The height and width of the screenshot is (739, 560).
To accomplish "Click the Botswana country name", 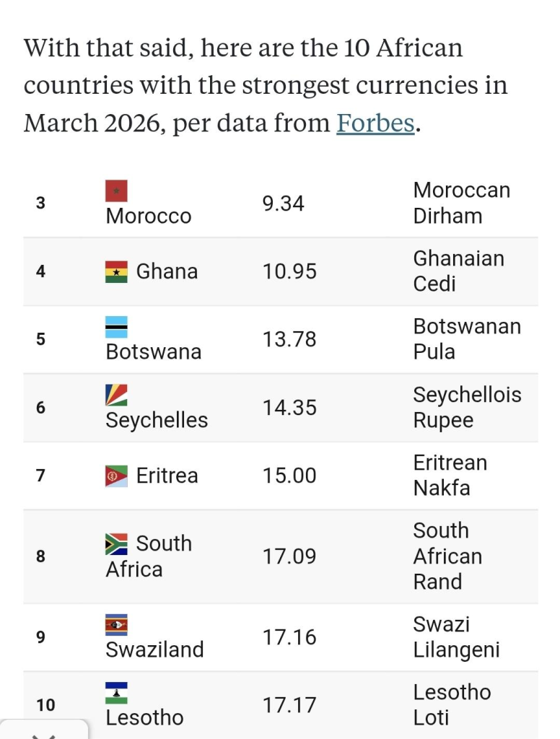I will (x=153, y=352).
